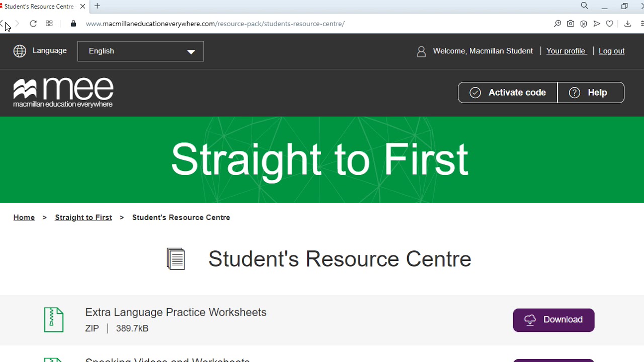Click the ZIP file icon for Worksheets
This screenshot has width=644, height=362.
tap(54, 320)
